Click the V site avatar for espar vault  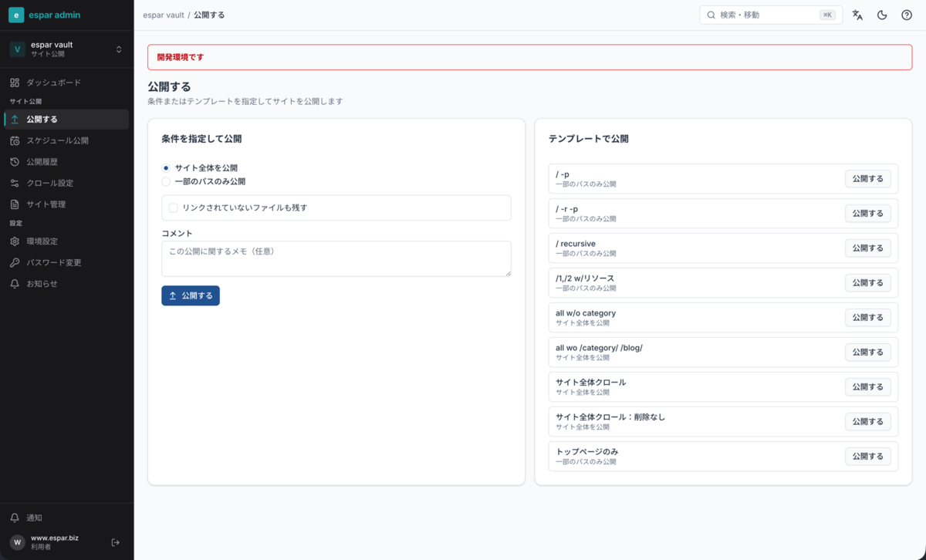pos(17,49)
